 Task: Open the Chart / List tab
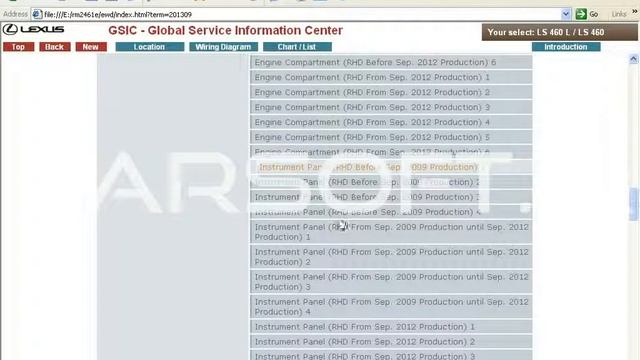[x=297, y=47]
